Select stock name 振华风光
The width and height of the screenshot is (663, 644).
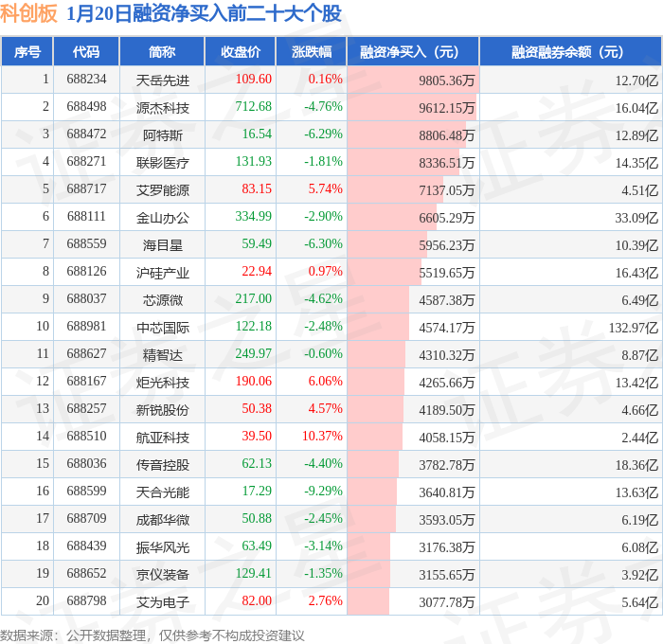click(x=162, y=547)
